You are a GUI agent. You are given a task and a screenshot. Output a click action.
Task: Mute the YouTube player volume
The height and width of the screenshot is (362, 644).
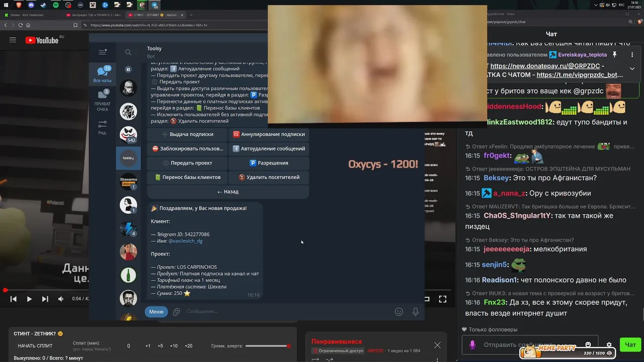[61, 299]
